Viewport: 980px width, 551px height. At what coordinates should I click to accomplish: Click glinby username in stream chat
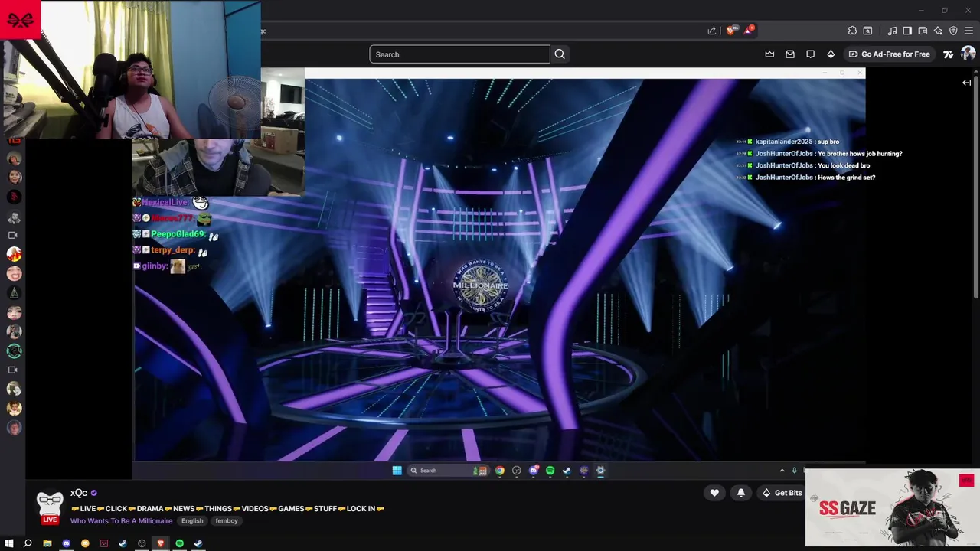click(155, 266)
